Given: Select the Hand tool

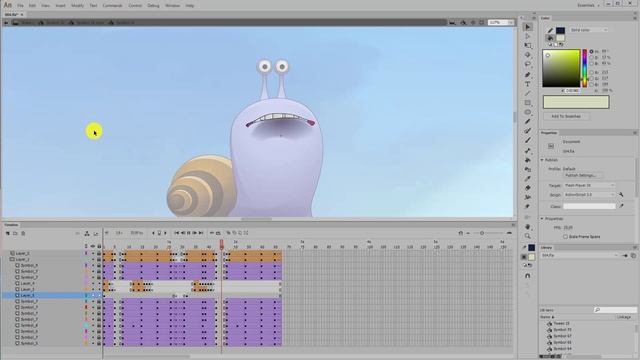Looking at the screenshot, I should tap(528, 227).
